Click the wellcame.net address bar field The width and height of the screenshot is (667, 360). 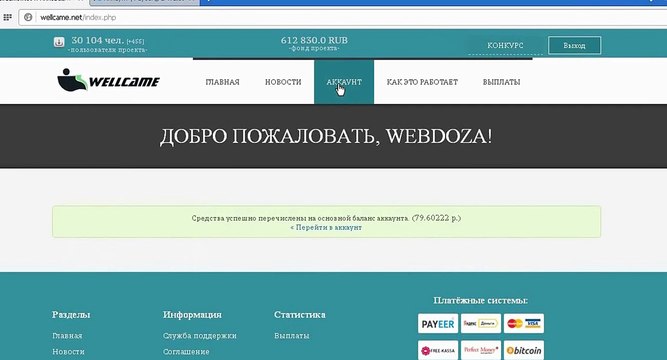(x=343, y=17)
